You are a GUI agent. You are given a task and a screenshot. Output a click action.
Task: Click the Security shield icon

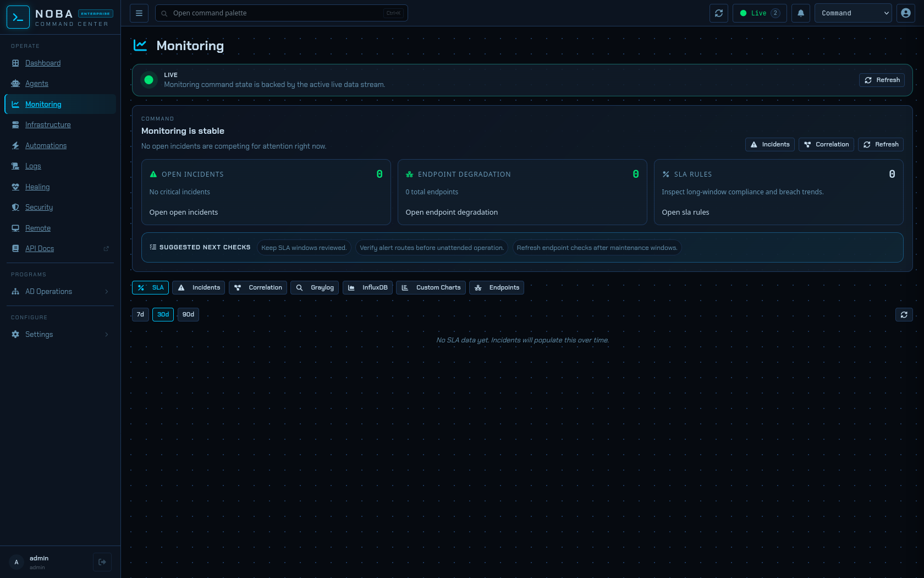15,208
